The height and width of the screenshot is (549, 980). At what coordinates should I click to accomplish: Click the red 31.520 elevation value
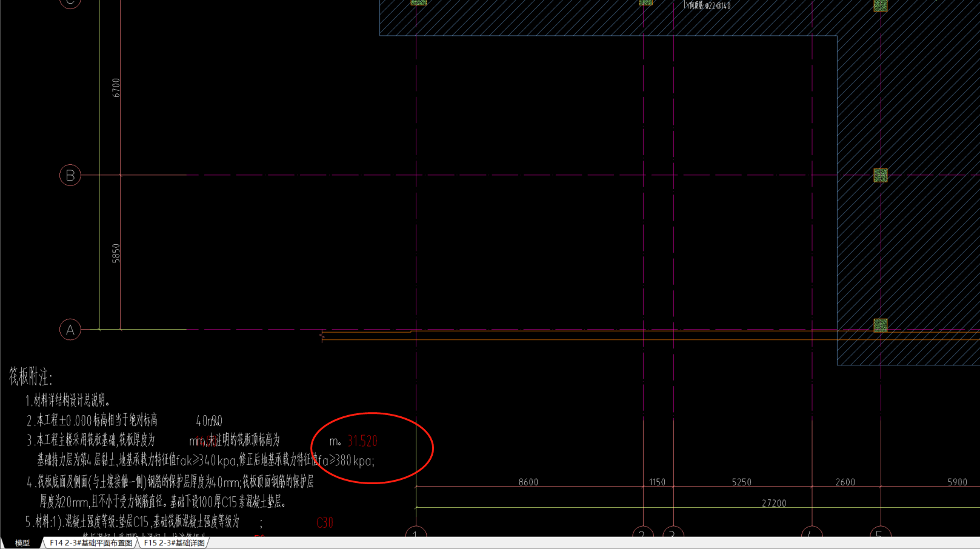362,441
